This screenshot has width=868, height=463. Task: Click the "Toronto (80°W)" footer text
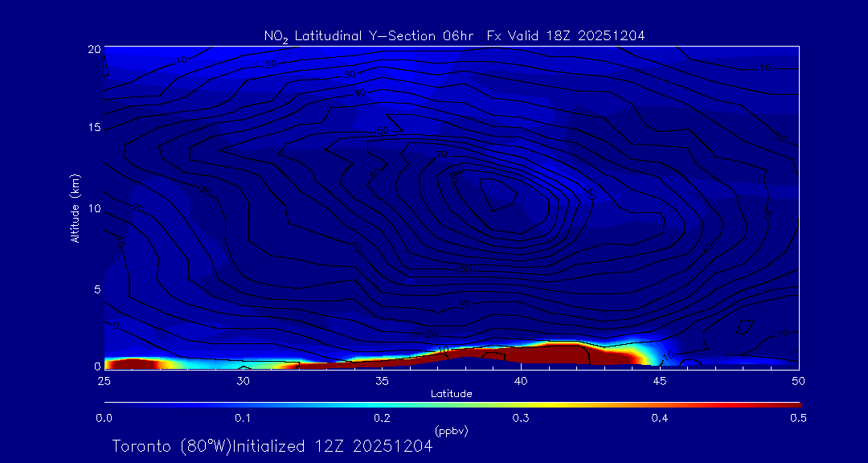pos(171,446)
